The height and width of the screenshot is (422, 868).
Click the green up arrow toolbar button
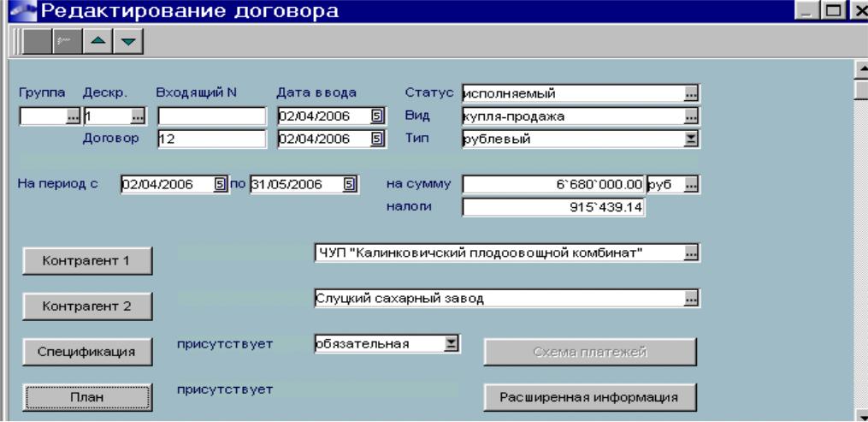point(98,42)
